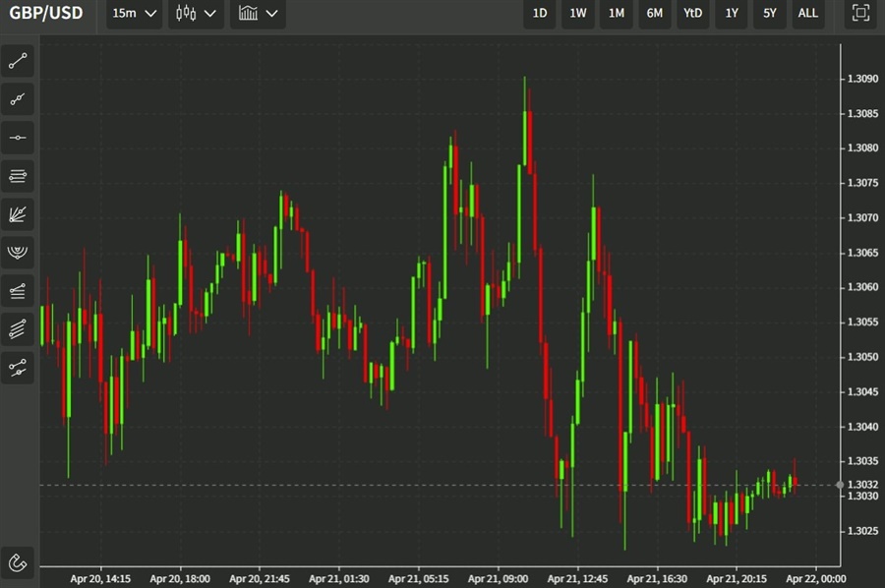The width and height of the screenshot is (885, 588).
Task: Click the current price marker 1.3032
Action: (x=862, y=485)
